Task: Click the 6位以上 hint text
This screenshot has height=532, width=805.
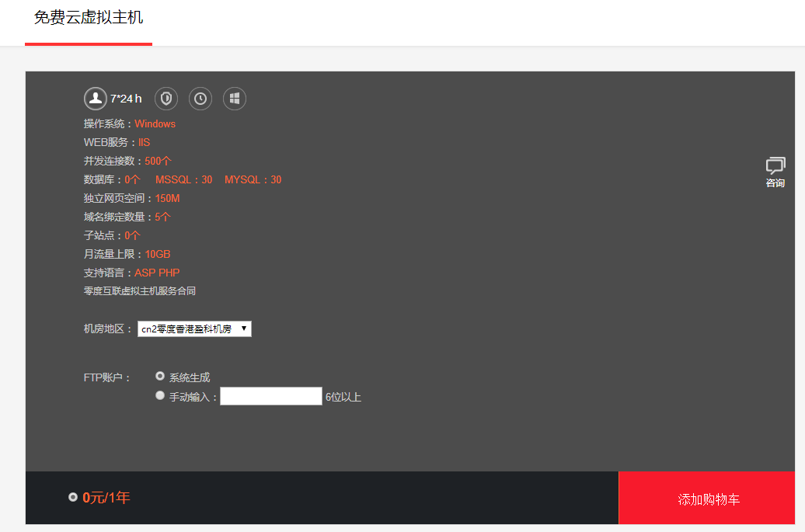Action: [x=343, y=397]
